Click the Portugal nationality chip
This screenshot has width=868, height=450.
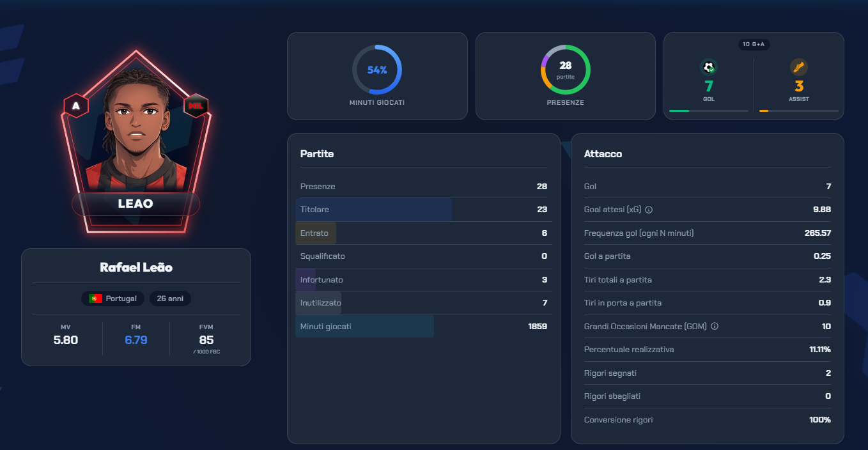(113, 299)
